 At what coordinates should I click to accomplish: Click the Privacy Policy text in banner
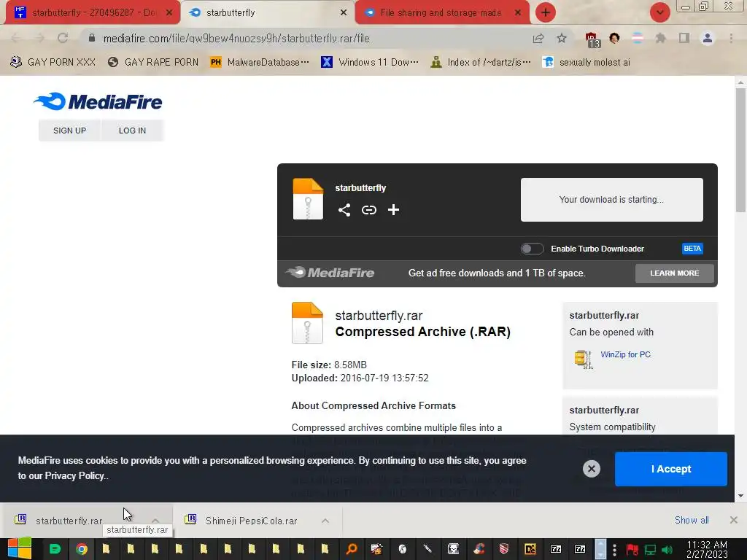coord(75,475)
